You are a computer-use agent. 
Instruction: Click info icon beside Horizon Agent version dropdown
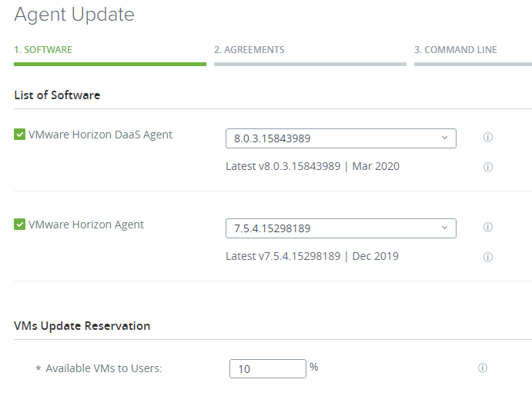click(487, 228)
